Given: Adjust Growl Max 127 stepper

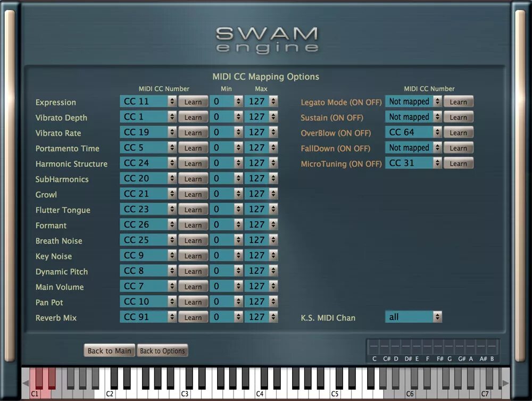Looking at the screenshot, I should pos(273,194).
